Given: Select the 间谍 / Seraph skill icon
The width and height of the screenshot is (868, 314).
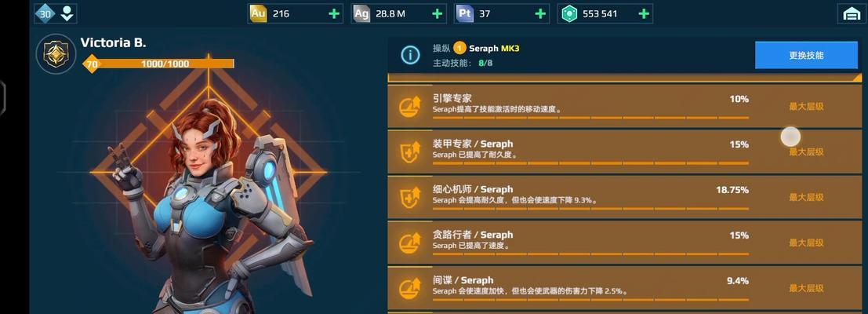Looking at the screenshot, I should (409, 288).
